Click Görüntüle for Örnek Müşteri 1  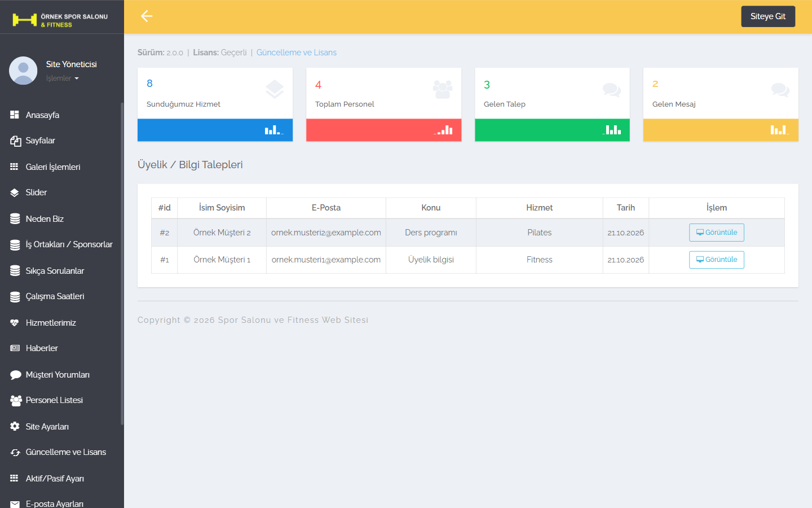[717, 260]
